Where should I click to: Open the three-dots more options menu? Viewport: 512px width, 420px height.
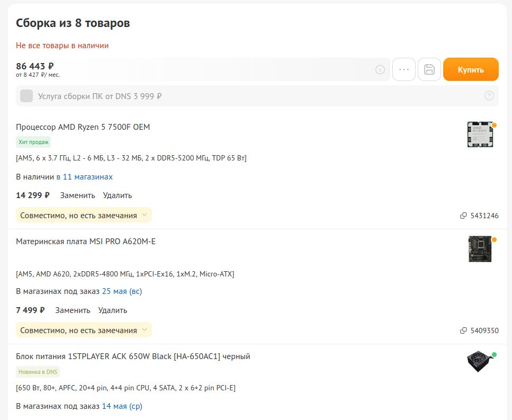point(403,69)
